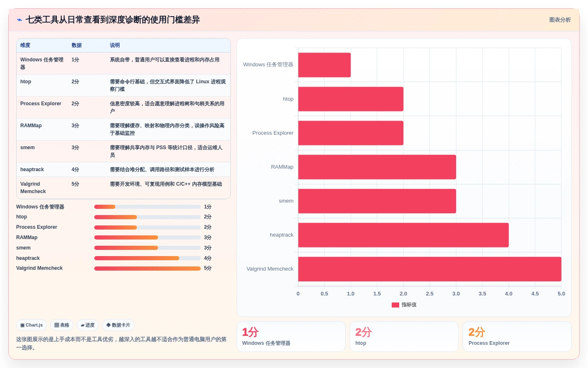Select the Chart.js tag chip
The image size is (588, 368).
point(32,325)
